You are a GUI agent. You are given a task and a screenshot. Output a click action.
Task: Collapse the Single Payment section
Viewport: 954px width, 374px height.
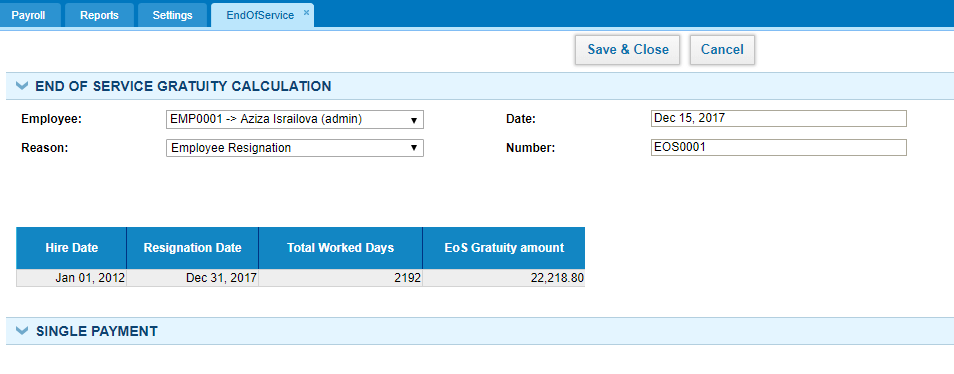tap(22, 331)
